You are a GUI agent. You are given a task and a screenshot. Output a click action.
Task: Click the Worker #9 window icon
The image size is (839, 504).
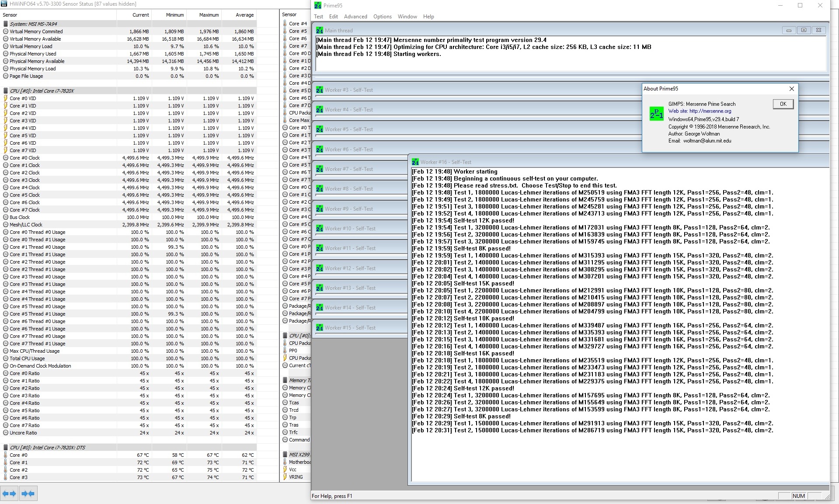tap(320, 209)
